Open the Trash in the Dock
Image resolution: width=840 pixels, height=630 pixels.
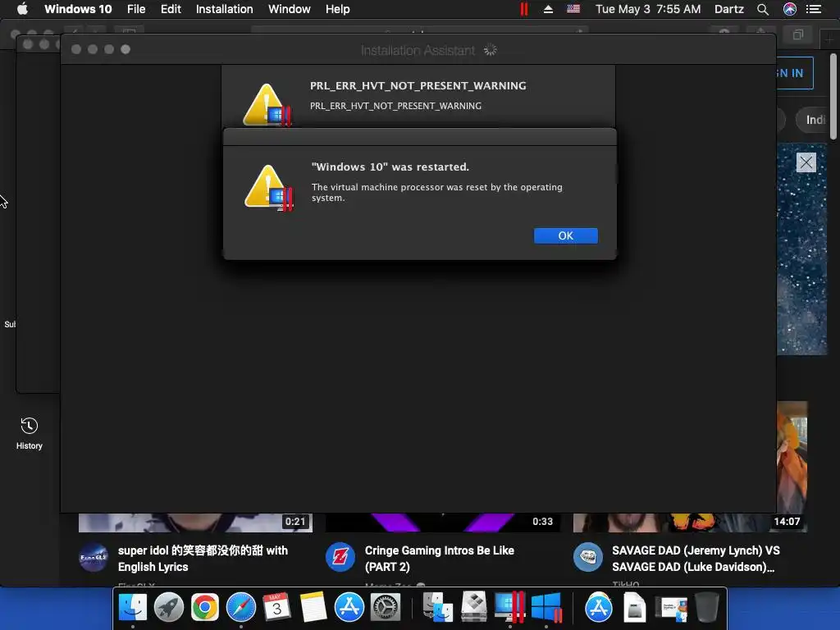tap(707, 607)
